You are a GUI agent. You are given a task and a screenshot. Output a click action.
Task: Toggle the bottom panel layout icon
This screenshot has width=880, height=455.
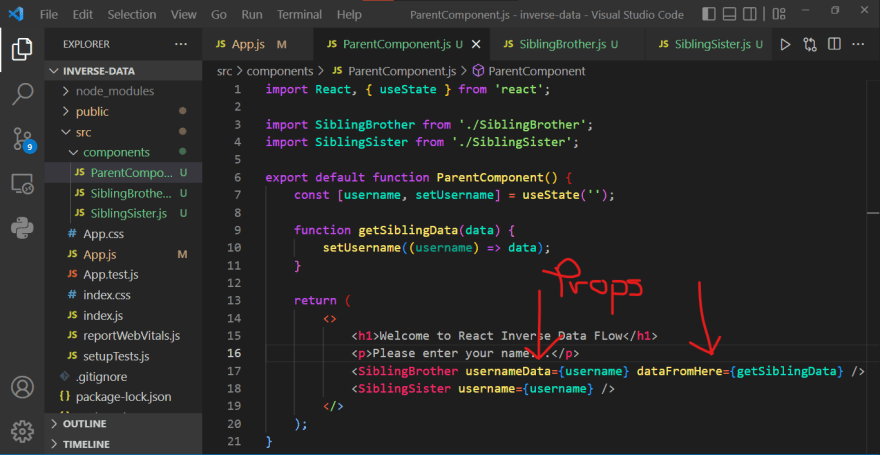pos(729,14)
